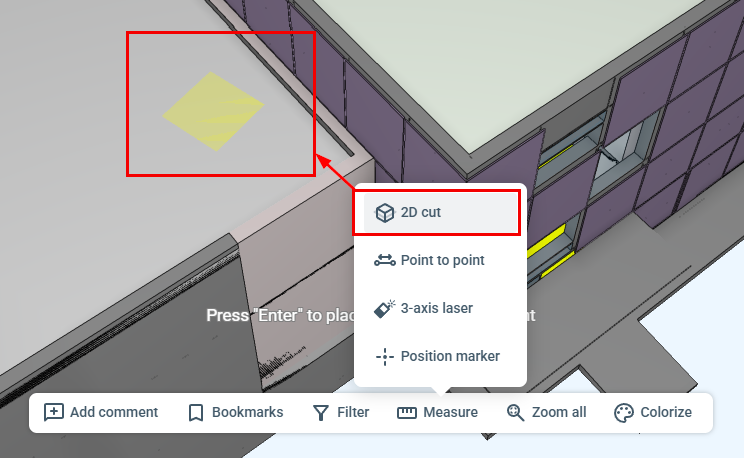Open Bookmarks via the bookmark icon
This screenshot has width=744, height=458.
(195, 412)
